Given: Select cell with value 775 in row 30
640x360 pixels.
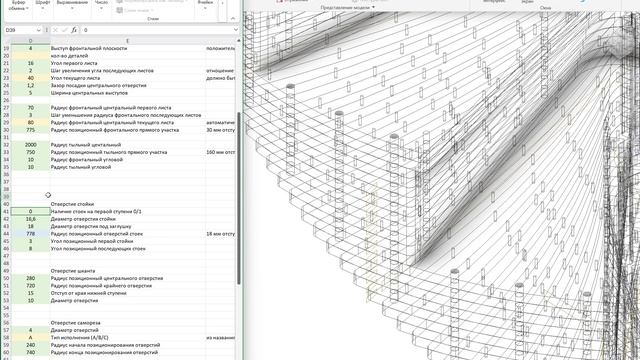Looking at the screenshot, I should 30,130.
